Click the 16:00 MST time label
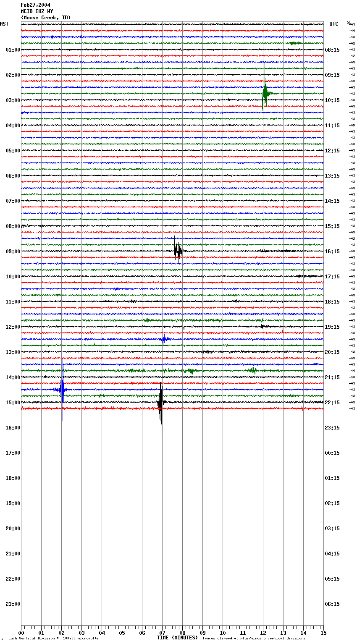This screenshot has width=357, height=644. [x=13, y=428]
